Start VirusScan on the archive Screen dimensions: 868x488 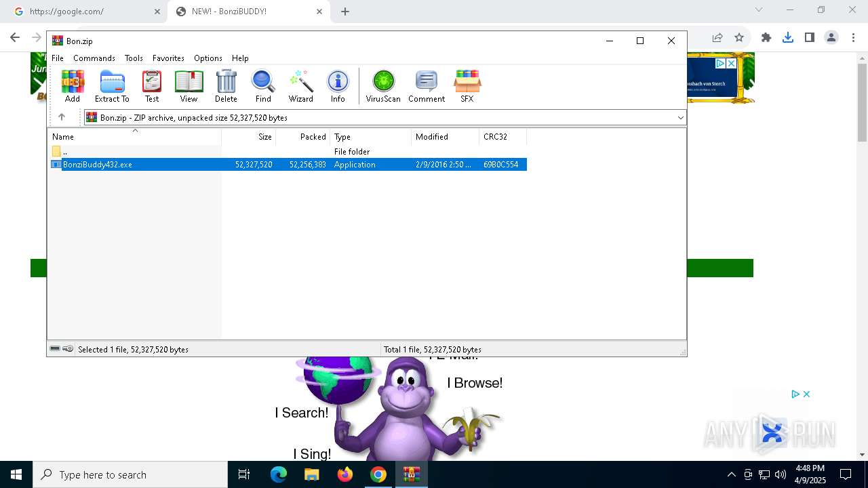pyautogui.click(x=383, y=86)
